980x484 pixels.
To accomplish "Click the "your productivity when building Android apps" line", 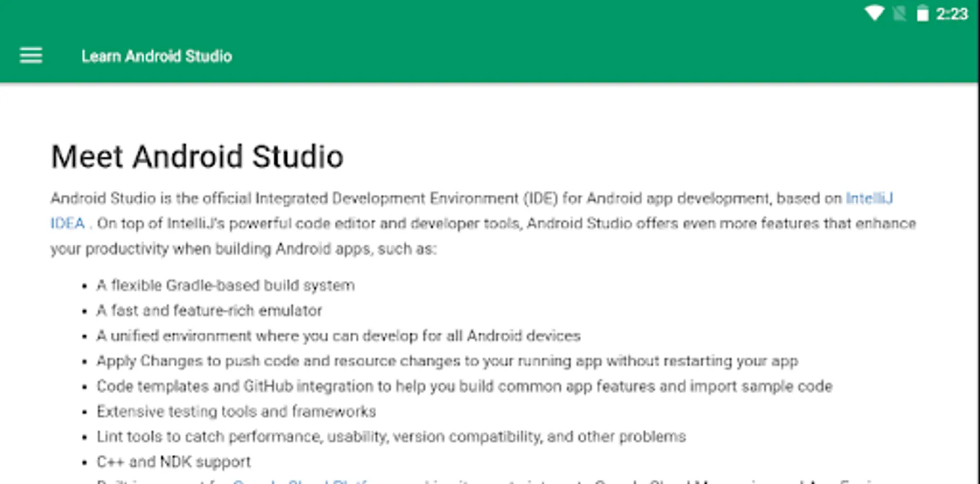I will point(244,249).
